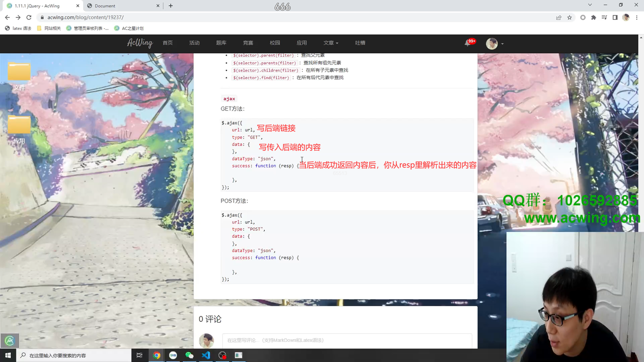Open WeChat from the taskbar
Image resolution: width=644 pixels, height=362 pixels.
click(189, 355)
